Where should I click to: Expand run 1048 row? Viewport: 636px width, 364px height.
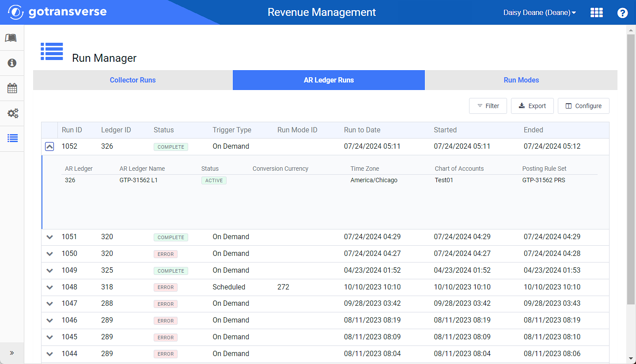coord(49,287)
